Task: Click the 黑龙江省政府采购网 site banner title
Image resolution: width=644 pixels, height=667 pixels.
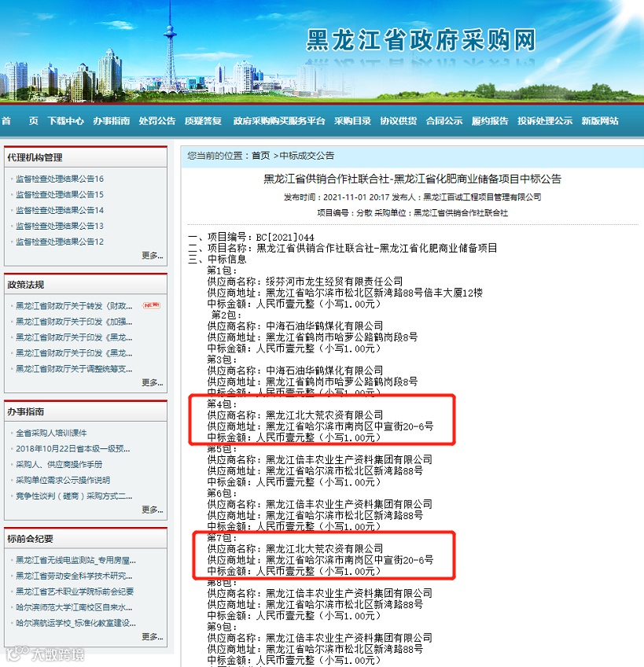Action: [x=421, y=40]
